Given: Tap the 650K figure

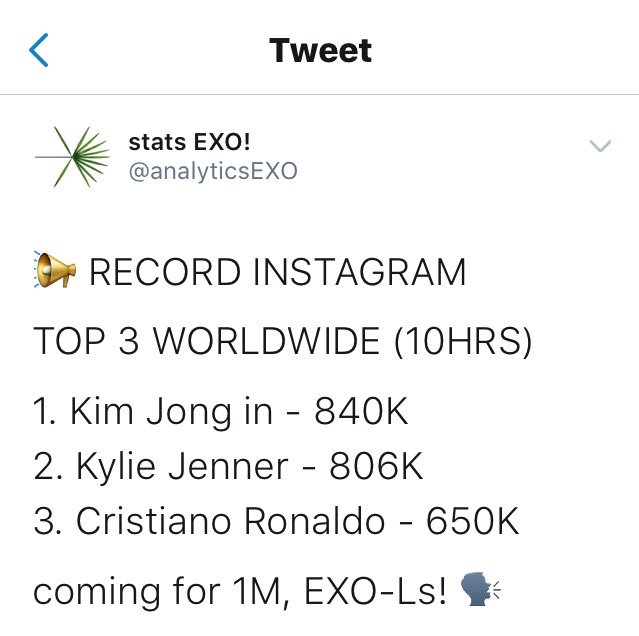Looking at the screenshot, I should [473, 521].
